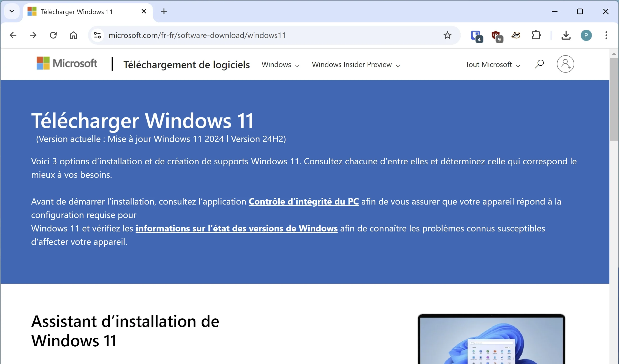The image size is (619, 364).
Task: Expand the Windows dropdown menu
Action: pos(280,65)
